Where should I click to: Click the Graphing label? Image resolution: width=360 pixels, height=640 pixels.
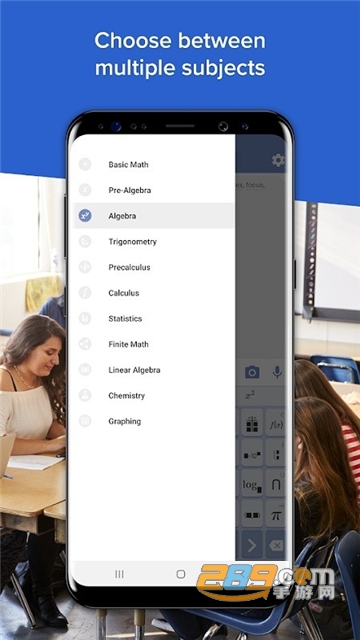[124, 421]
